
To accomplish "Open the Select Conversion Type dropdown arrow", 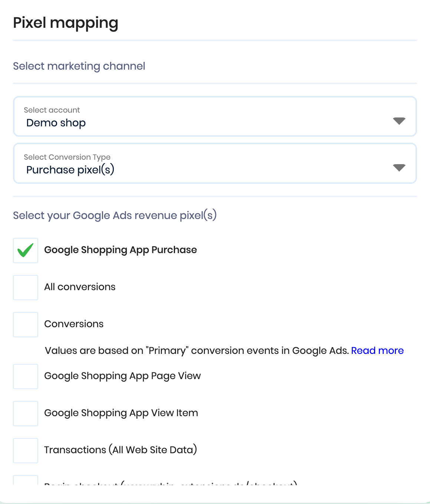I will pos(399,168).
